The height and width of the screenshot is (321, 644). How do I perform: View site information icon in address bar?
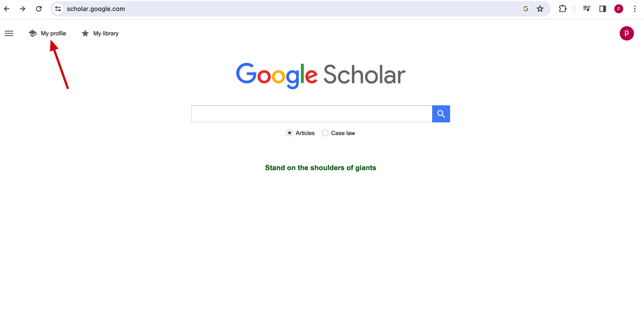(58, 9)
